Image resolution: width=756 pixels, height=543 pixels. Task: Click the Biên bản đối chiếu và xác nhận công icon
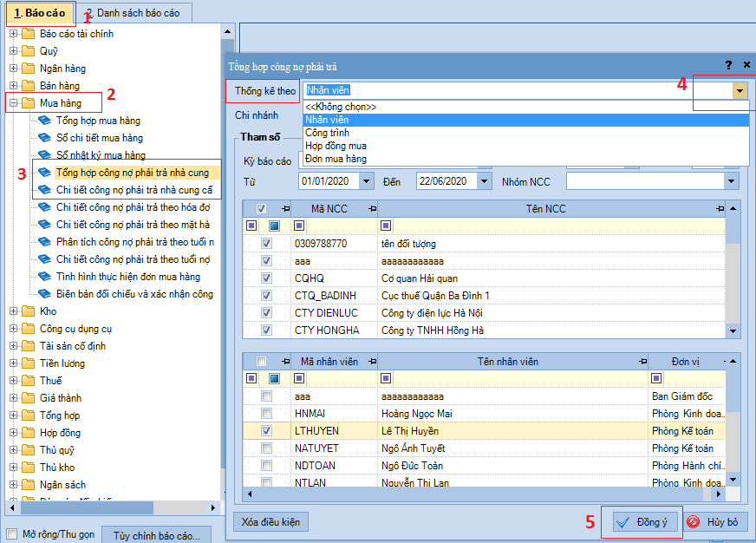[x=44, y=294]
